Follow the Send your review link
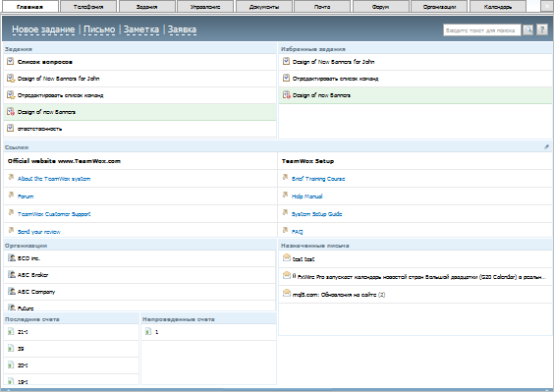 click(39, 232)
